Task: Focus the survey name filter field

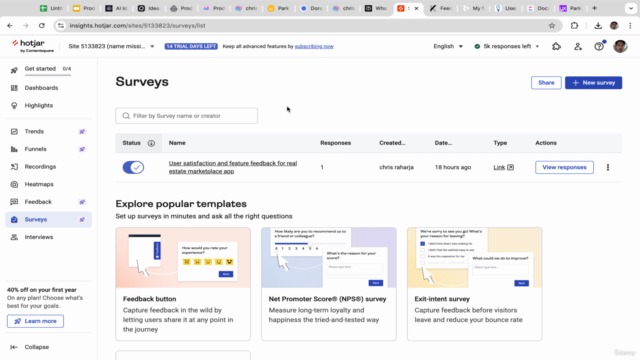Action: pos(187,116)
